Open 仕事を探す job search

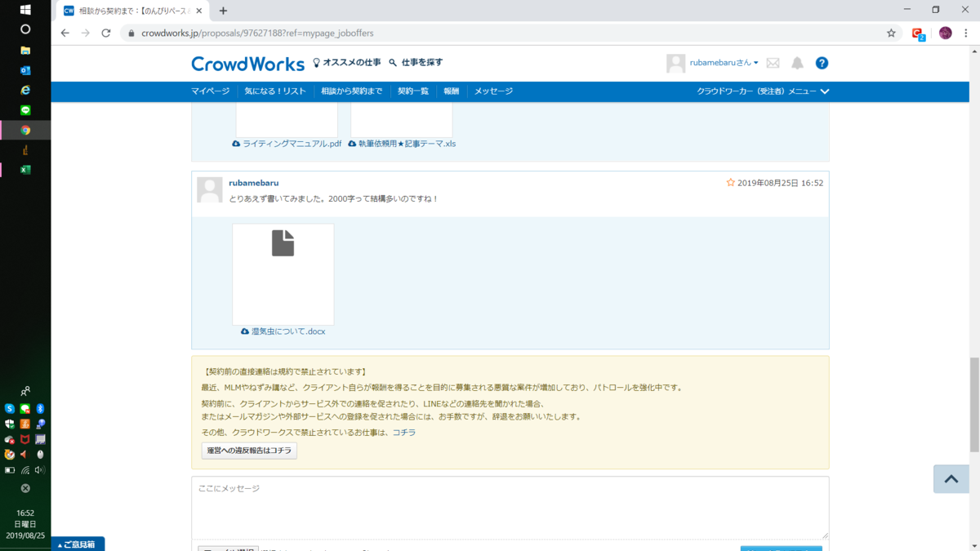click(416, 63)
